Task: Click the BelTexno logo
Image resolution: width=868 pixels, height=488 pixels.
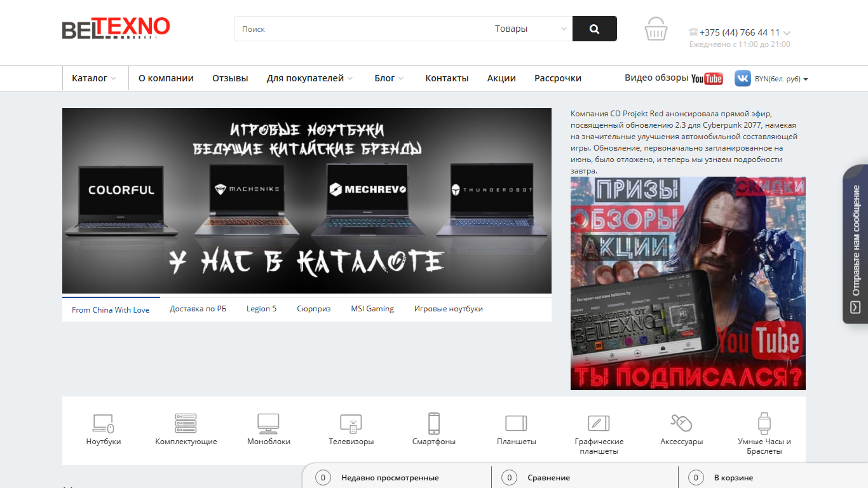Action: 116,29
